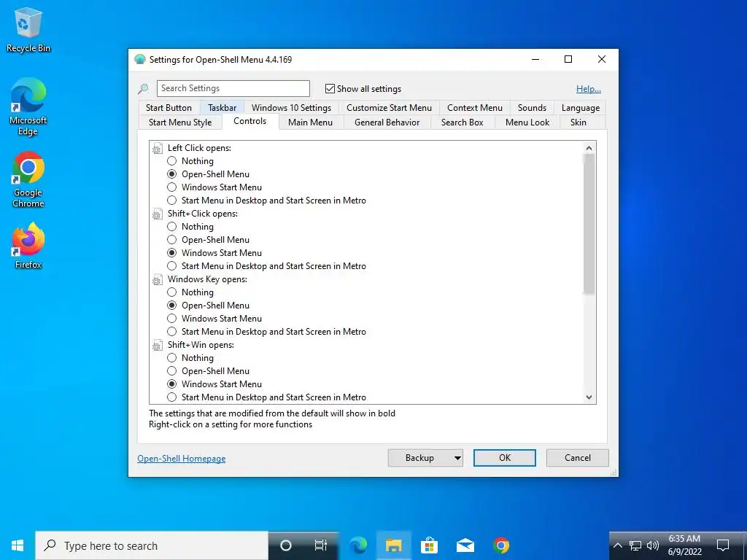Open Task View on taskbar

click(x=321, y=545)
